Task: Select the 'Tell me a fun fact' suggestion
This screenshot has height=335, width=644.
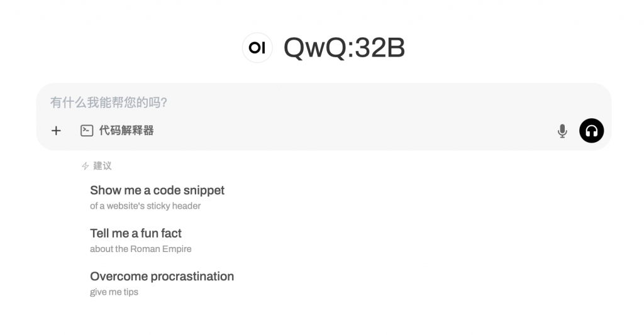Action: point(136,233)
